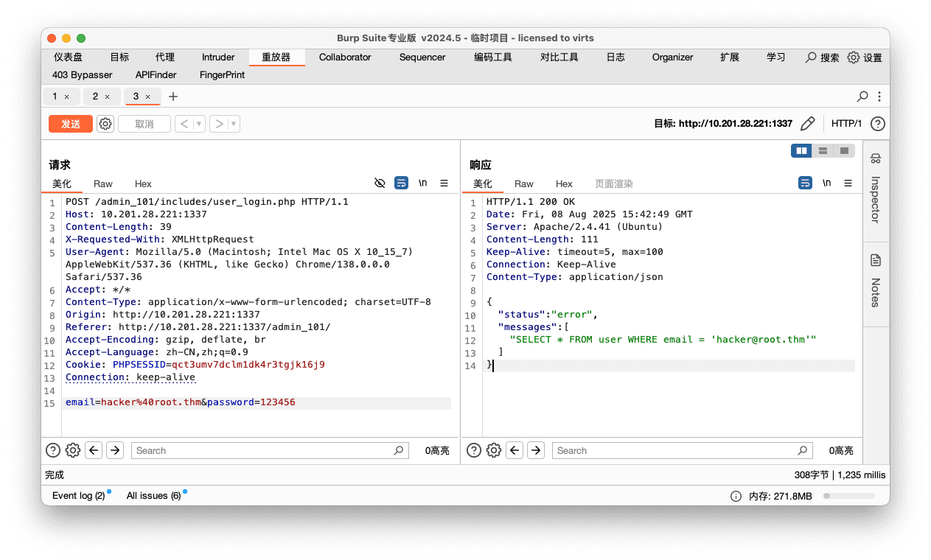Open the 代理 (Proxy) tab
This screenshot has width=931, height=560.
click(x=165, y=57)
